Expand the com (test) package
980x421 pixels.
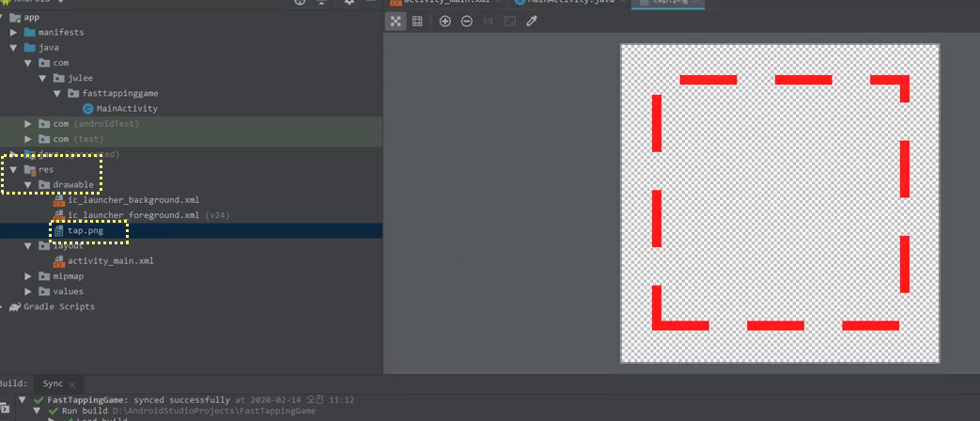(28, 139)
